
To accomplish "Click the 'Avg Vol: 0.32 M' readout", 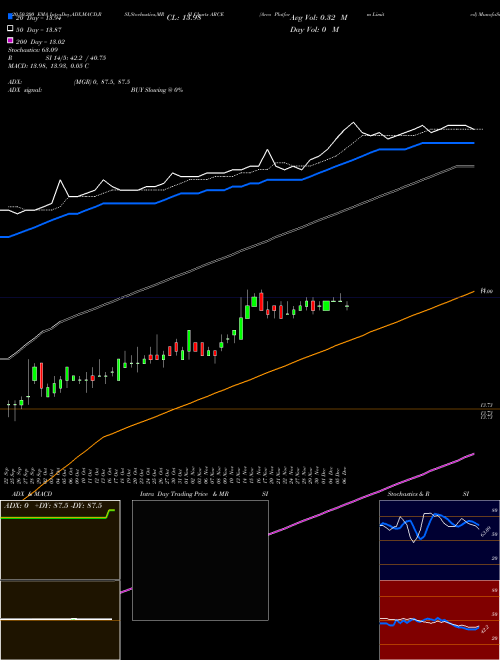I will (319, 18).
